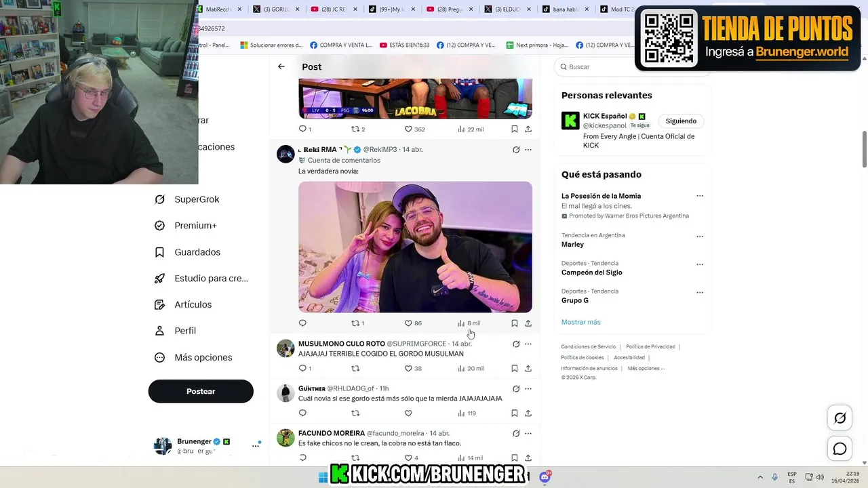This screenshot has width=868, height=488.
Task: Bookmark the Reki RMA post
Action: coord(515,323)
